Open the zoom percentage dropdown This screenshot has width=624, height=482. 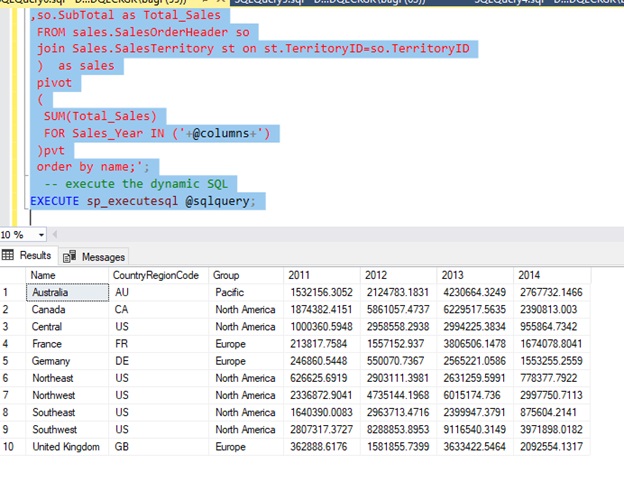tap(41, 235)
